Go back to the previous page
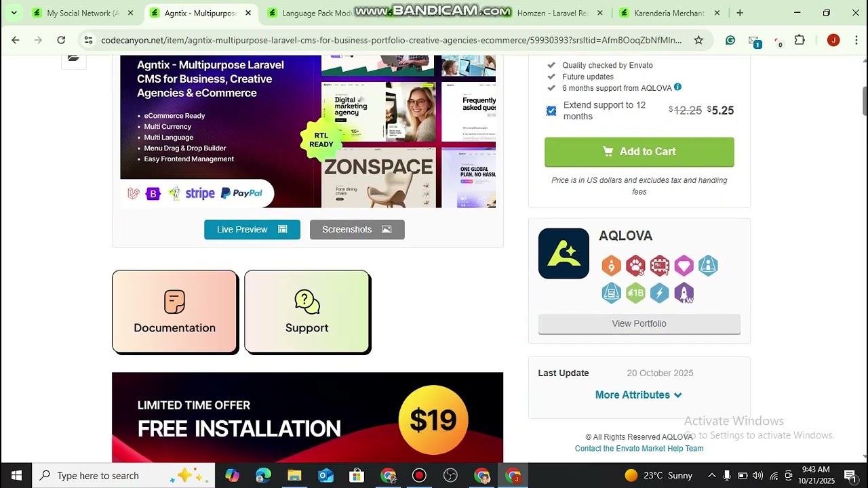This screenshot has width=868, height=488. [16, 40]
